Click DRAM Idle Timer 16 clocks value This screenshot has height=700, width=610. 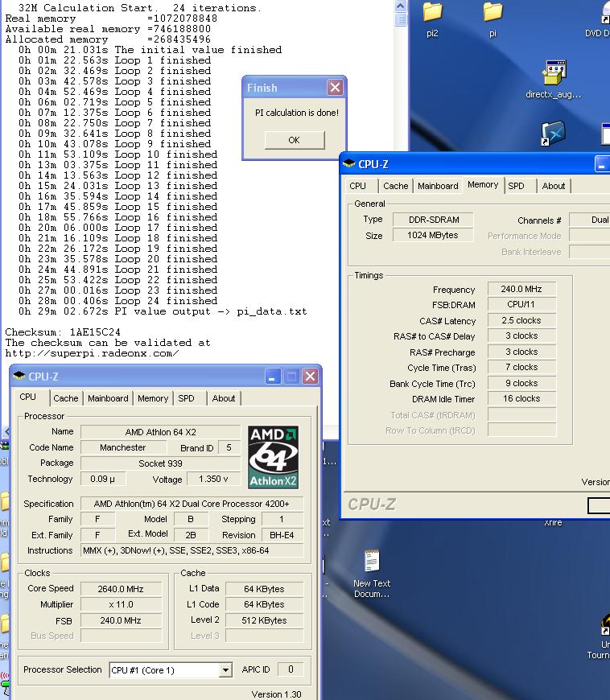[521, 398]
